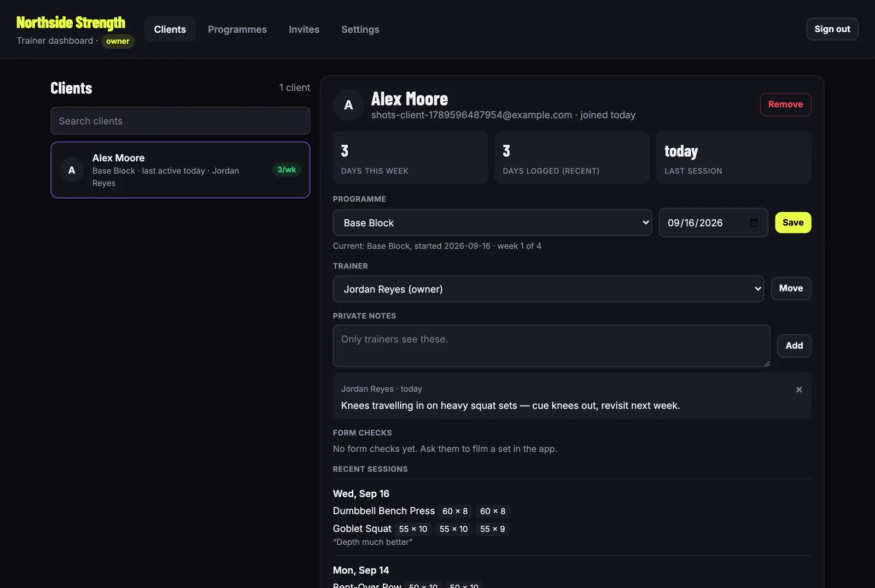Click the Form Checks section label

(x=362, y=433)
